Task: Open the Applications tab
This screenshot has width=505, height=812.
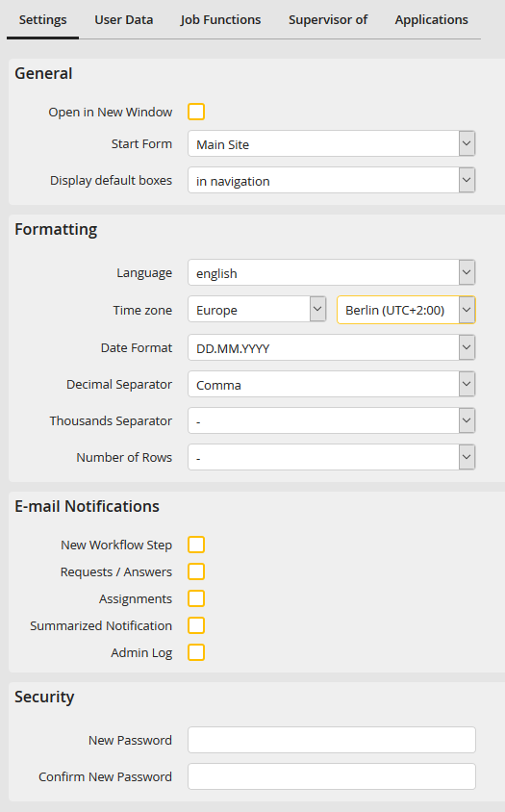Action: point(432,20)
